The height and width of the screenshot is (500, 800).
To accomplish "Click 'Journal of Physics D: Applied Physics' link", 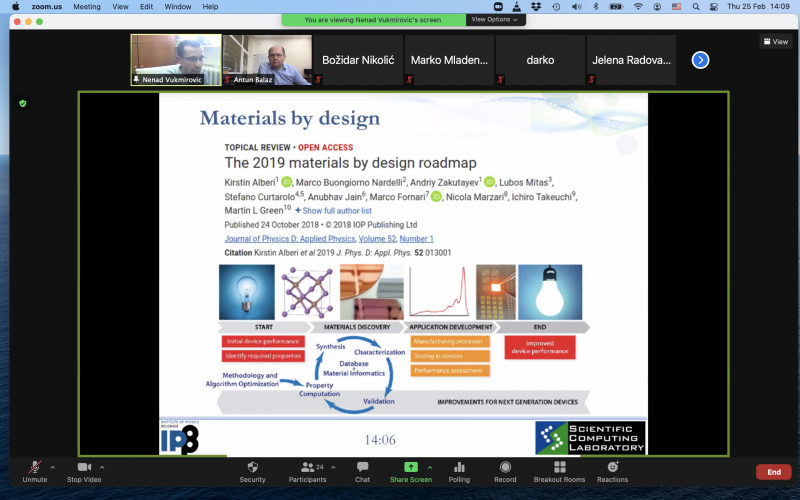I will tap(290, 239).
